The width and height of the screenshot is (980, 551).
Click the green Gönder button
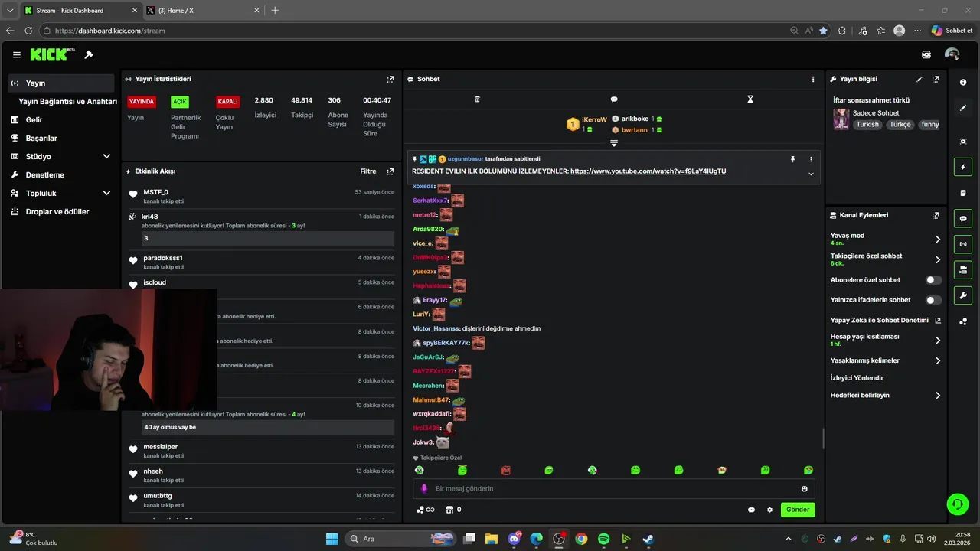pos(798,510)
